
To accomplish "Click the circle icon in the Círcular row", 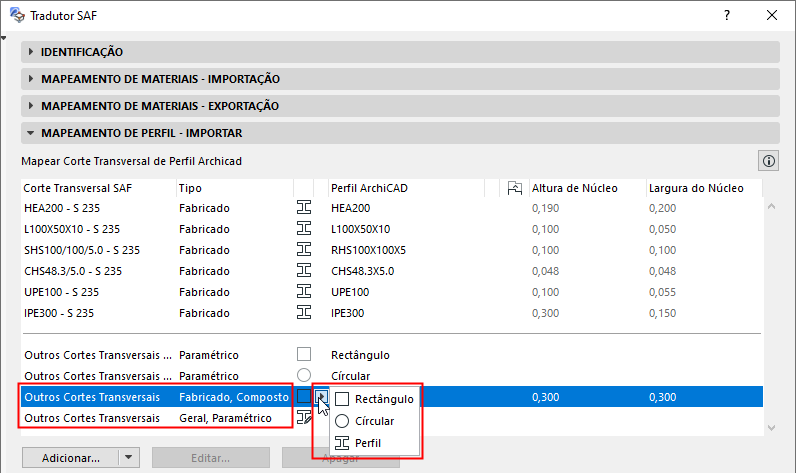I will click(304, 375).
